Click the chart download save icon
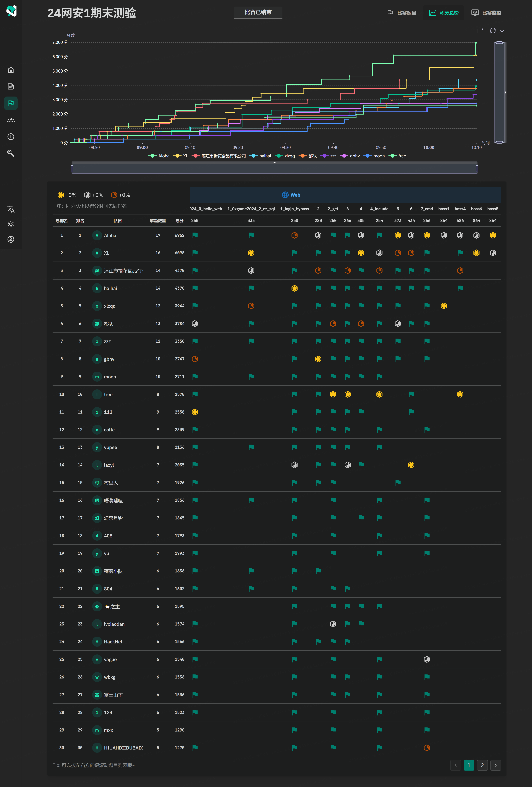The width and height of the screenshot is (532, 787). point(502,31)
